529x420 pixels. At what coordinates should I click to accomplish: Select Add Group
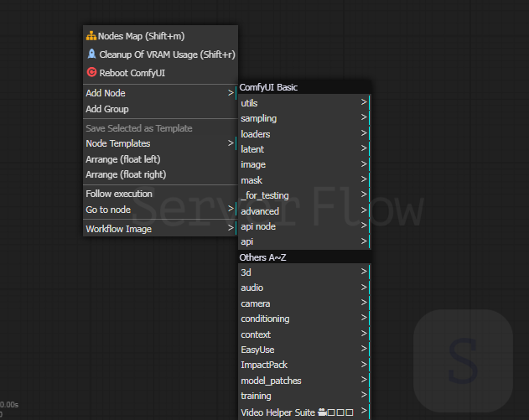point(160,109)
